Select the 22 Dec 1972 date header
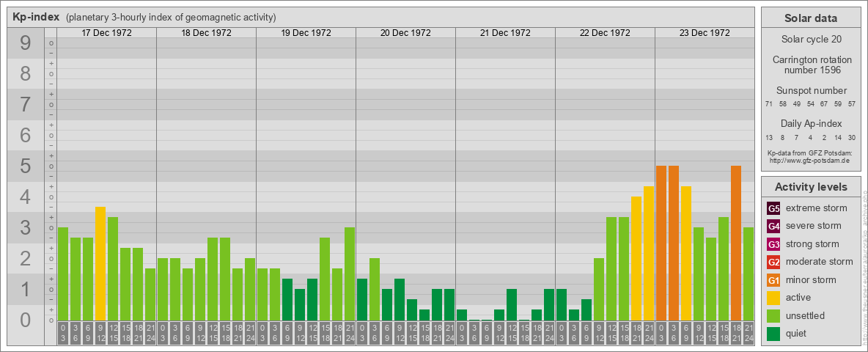Screen dimensions: 868x352 click(x=605, y=33)
